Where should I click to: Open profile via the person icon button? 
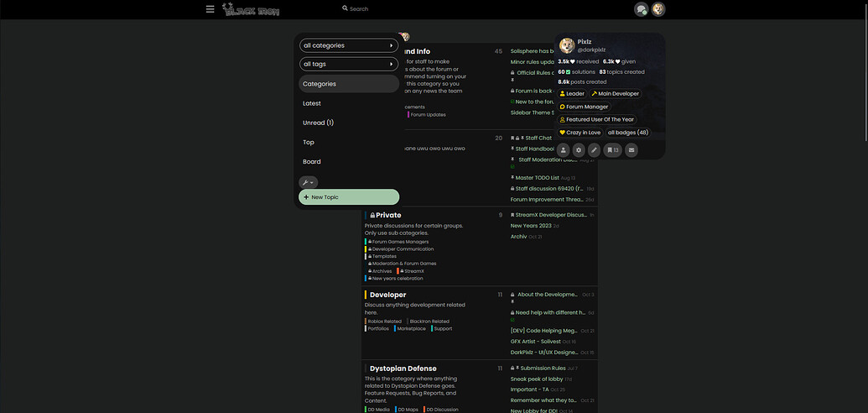pos(564,149)
